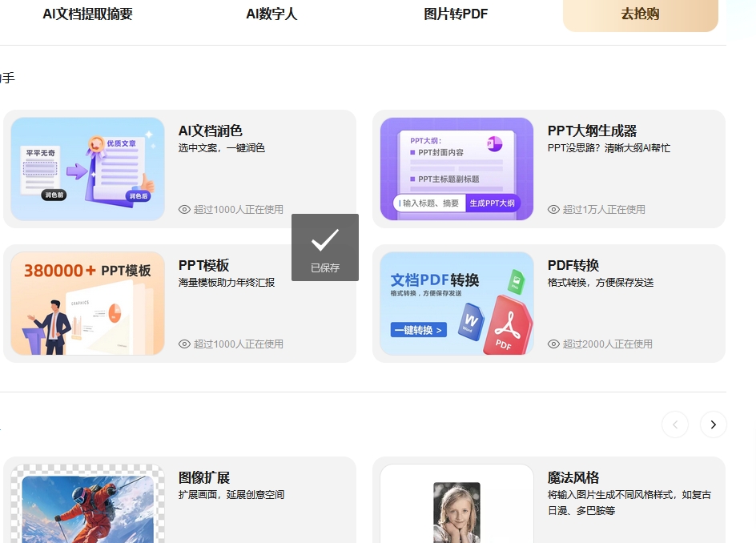Image resolution: width=756 pixels, height=543 pixels.
Task: Click the eye icon under PPT模板 card
Action: pyautogui.click(x=184, y=344)
